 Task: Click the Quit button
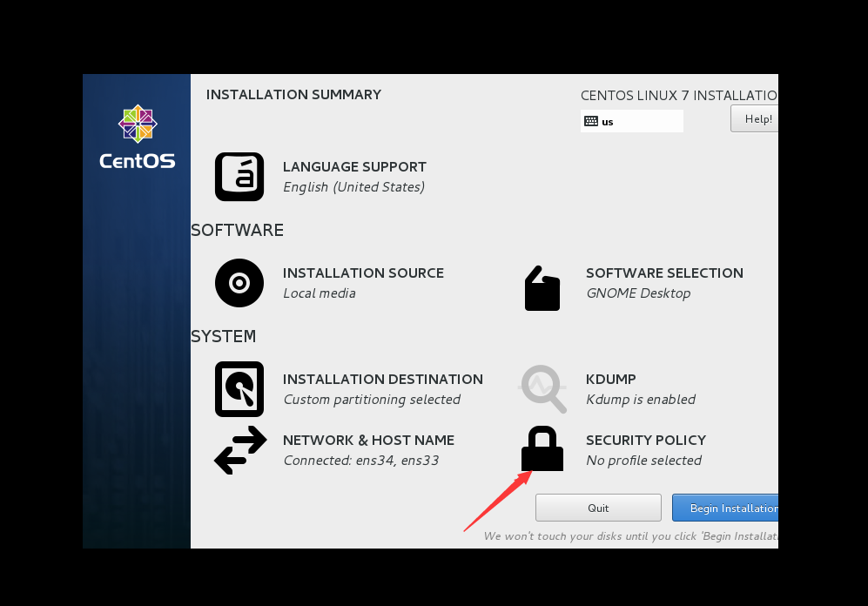[x=598, y=508]
